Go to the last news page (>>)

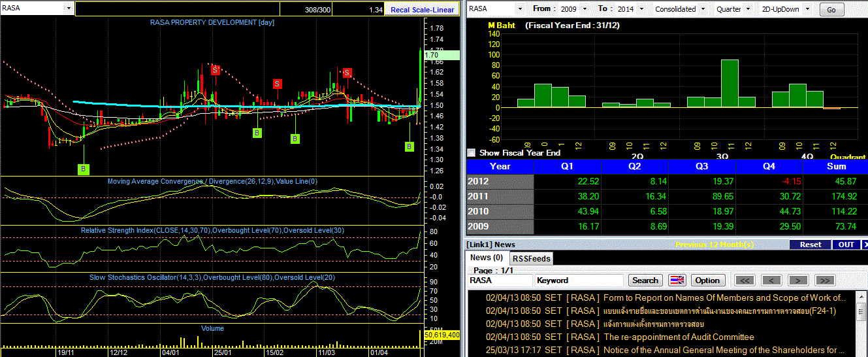point(825,280)
